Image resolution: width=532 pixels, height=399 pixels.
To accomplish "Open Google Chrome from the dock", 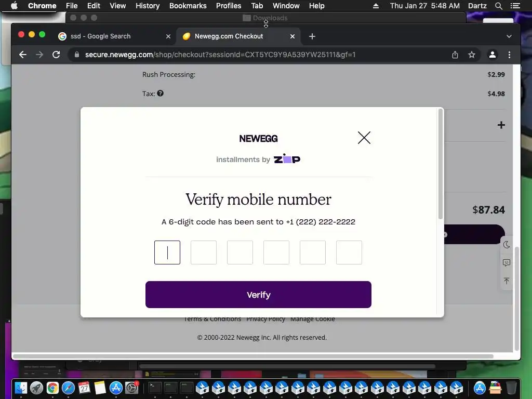I will [x=52, y=388].
